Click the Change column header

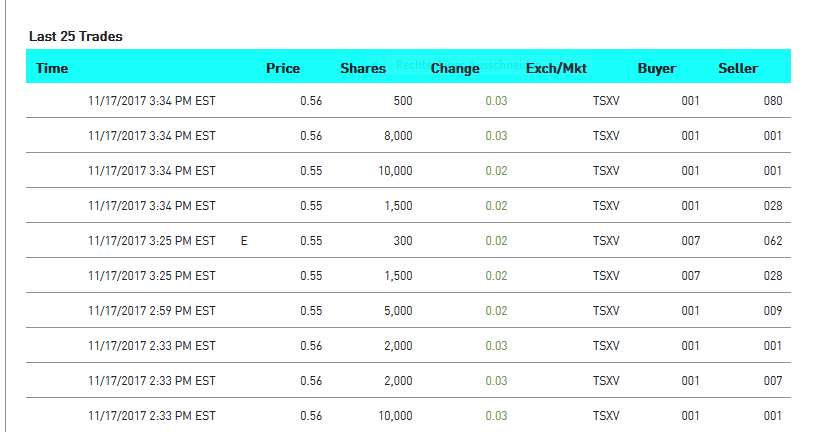[x=455, y=69]
